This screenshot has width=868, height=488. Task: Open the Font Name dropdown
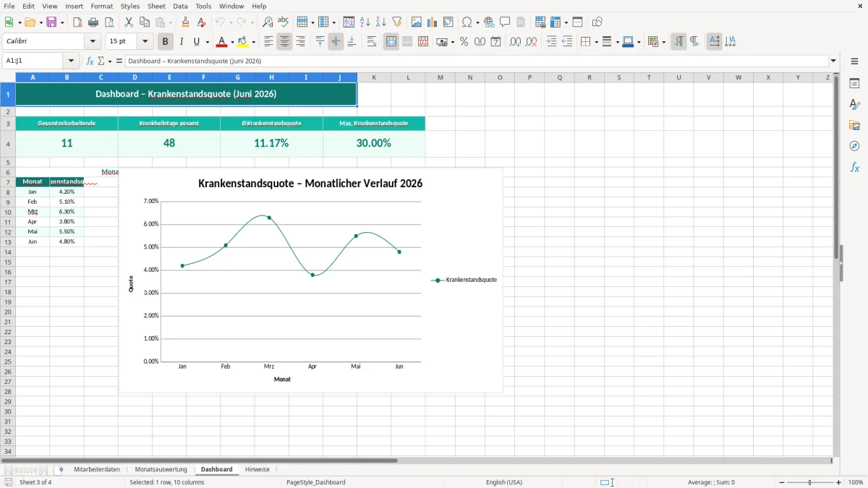point(93,42)
